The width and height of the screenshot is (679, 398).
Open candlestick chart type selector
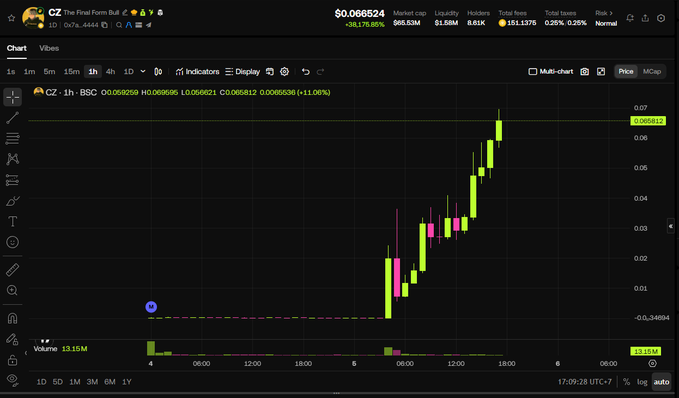pos(158,71)
